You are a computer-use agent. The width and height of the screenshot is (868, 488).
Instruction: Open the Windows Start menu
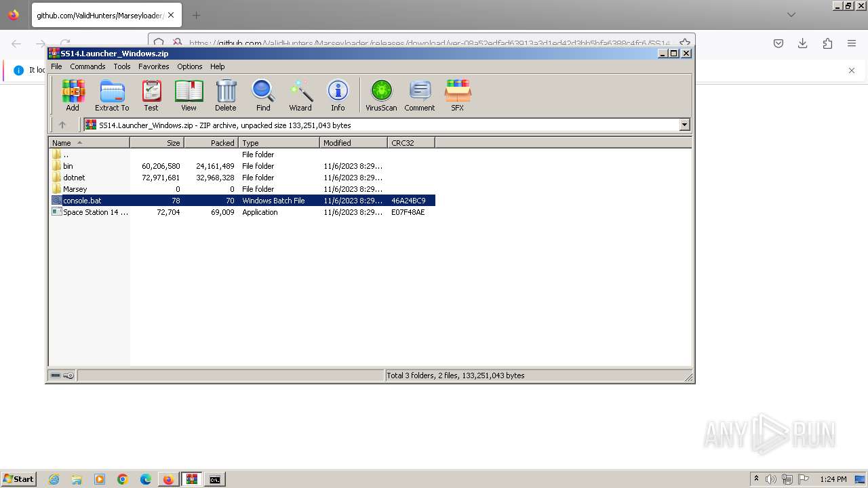pos(19,479)
